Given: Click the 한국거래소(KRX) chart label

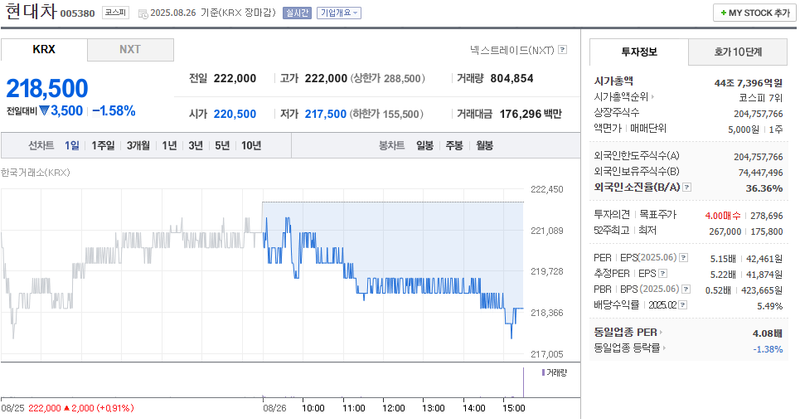Looking at the screenshot, I should coord(35,172).
